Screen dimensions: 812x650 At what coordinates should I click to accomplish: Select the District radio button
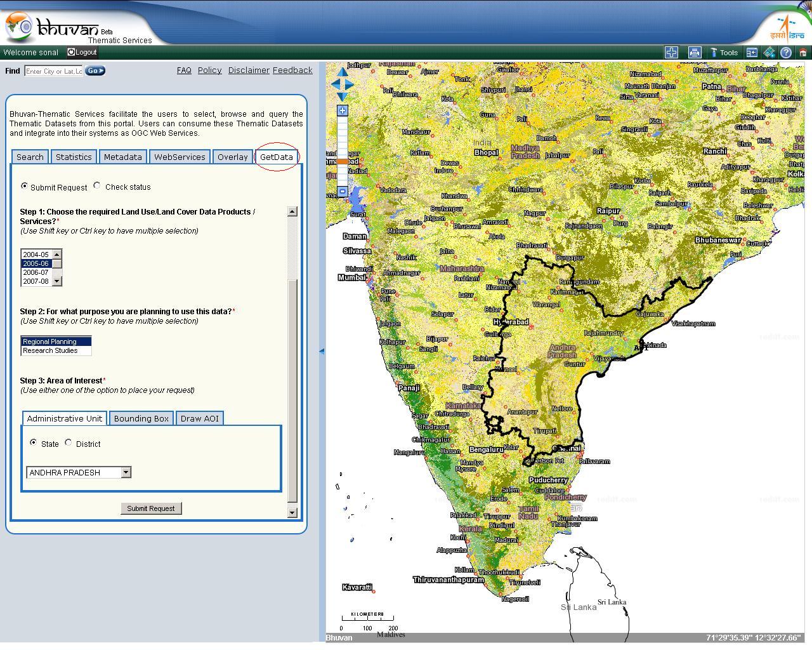[x=69, y=442]
